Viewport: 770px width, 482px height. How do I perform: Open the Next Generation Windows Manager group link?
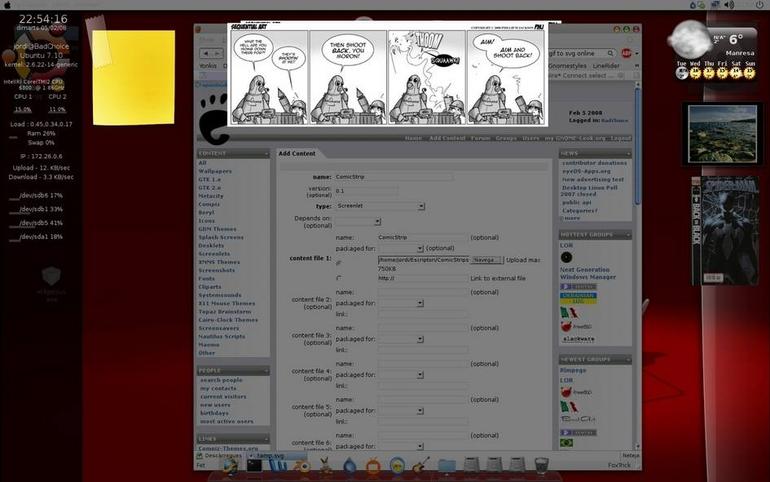click(x=588, y=273)
